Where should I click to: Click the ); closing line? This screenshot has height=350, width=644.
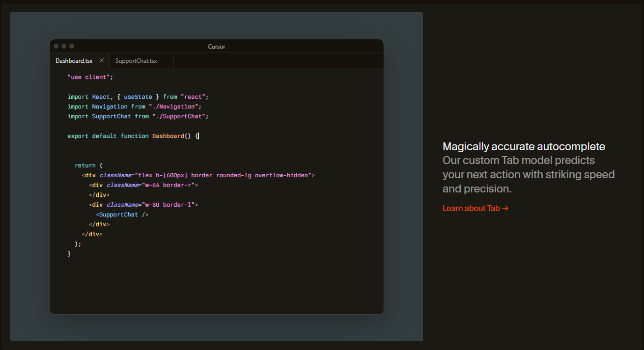pyautogui.click(x=78, y=244)
